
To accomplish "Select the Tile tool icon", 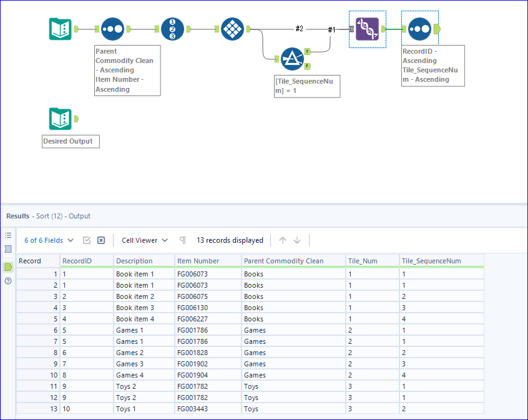I will [x=232, y=29].
